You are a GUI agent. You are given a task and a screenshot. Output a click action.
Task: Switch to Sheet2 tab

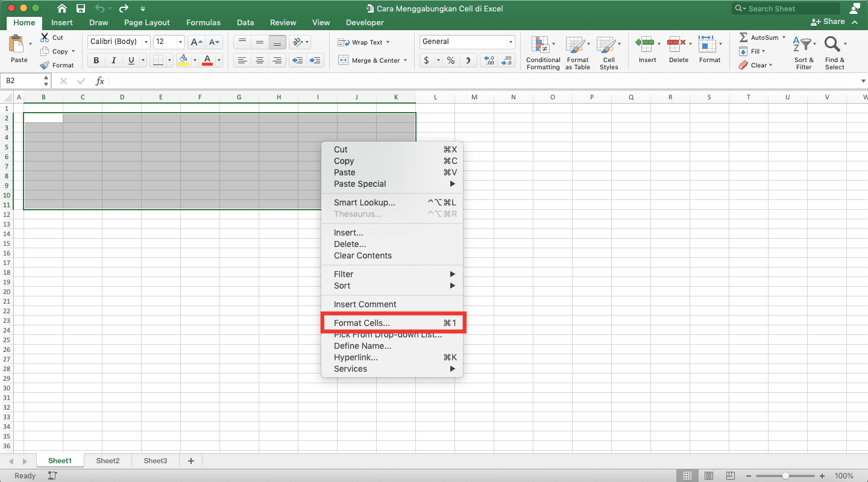[x=108, y=460]
